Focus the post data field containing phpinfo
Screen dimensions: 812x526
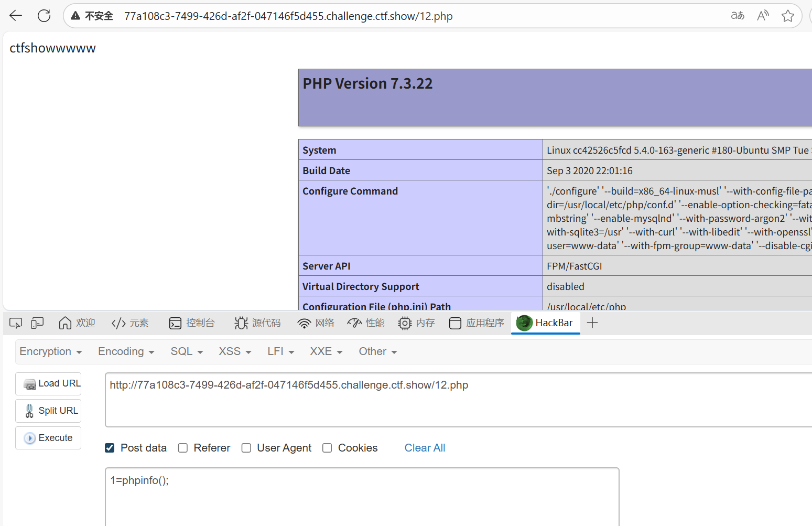click(x=362, y=497)
